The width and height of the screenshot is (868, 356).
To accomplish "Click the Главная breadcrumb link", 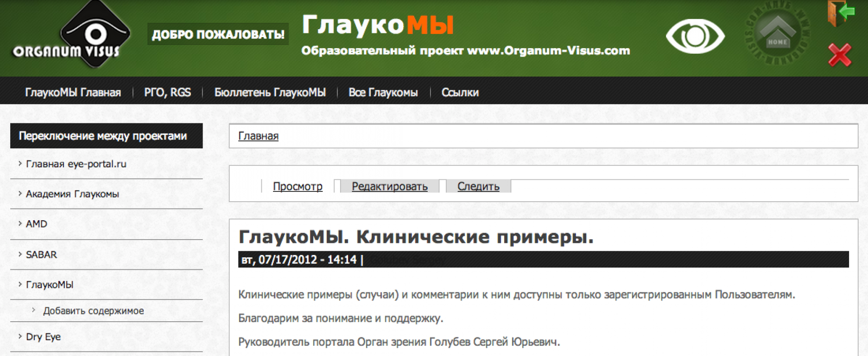I will click(x=258, y=136).
